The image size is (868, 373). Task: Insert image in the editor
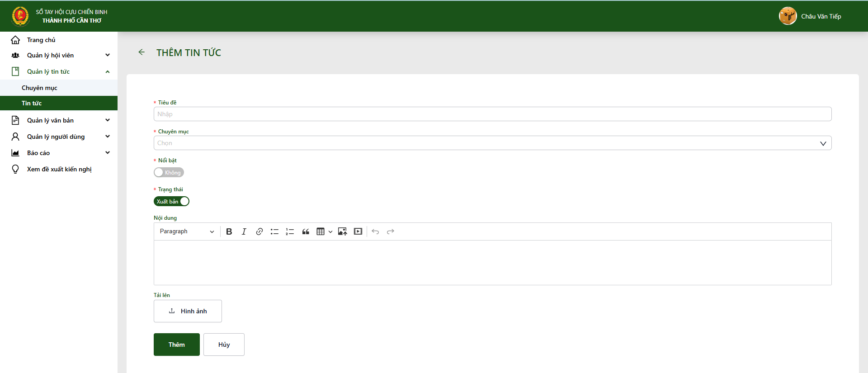[343, 231]
